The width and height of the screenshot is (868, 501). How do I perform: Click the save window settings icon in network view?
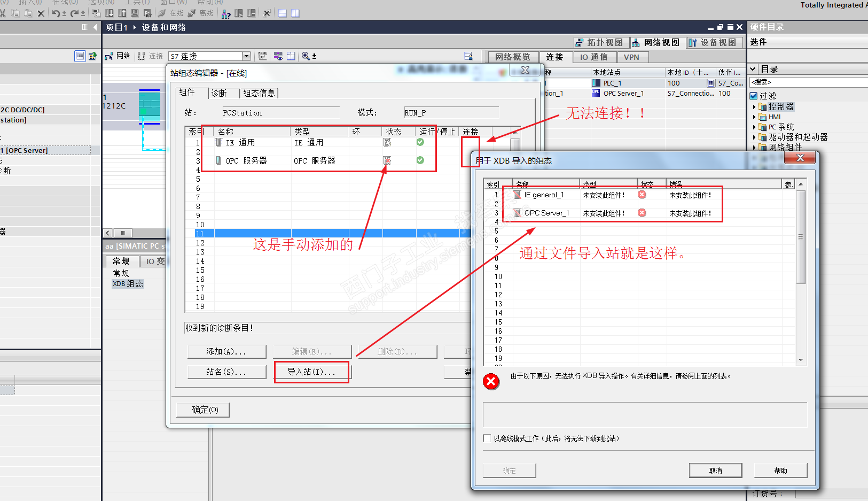pyautogui.click(x=468, y=56)
